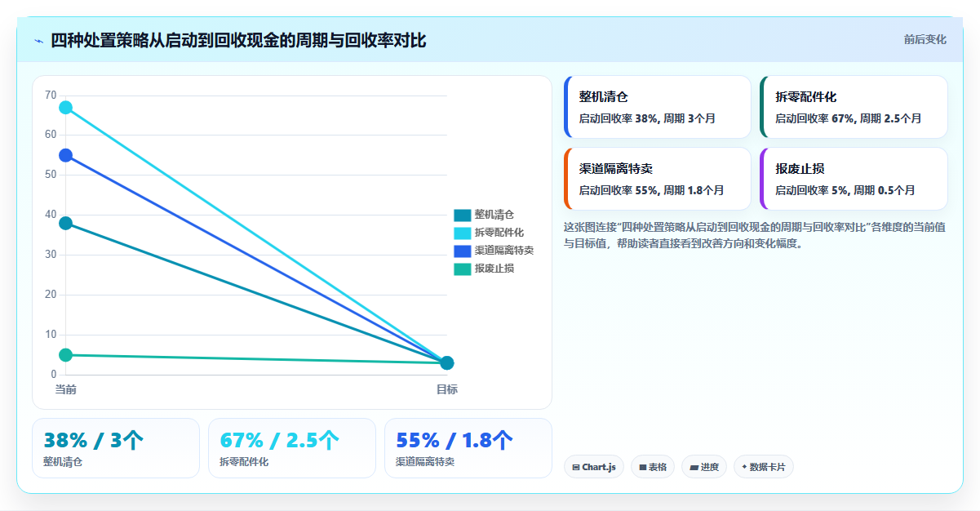This screenshot has width=980, height=511.
Task: Click the 表格 tag label
Action: pos(658,467)
